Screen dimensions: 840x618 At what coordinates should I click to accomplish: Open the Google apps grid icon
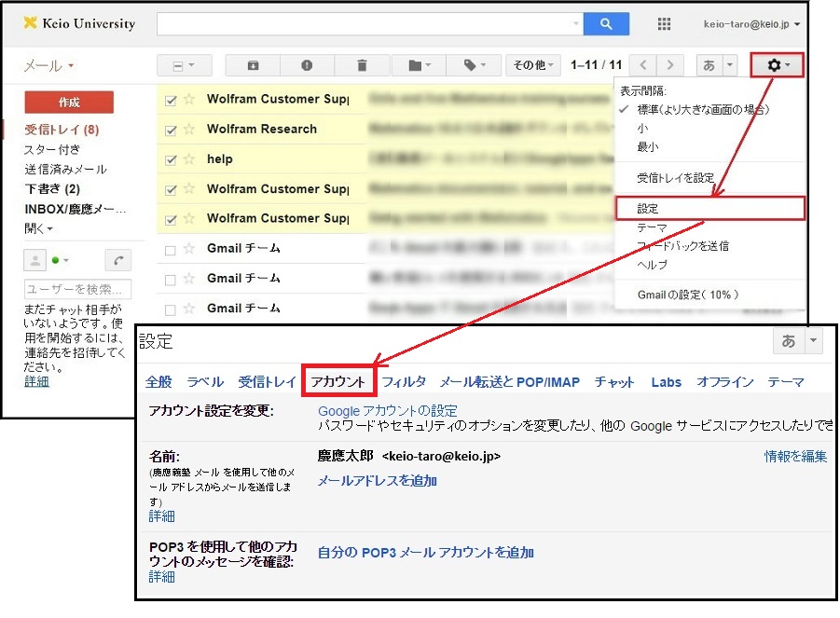[665, 24]
